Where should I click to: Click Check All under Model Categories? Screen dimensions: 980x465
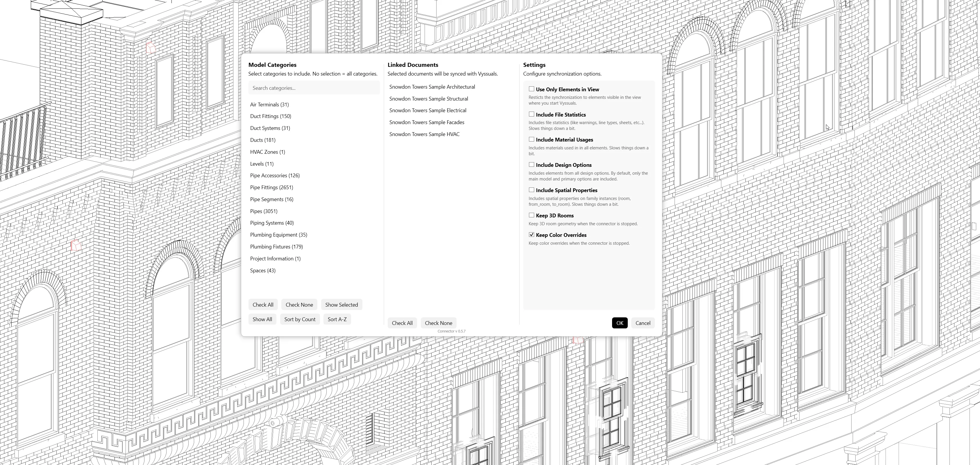click(x=263, y=304)
